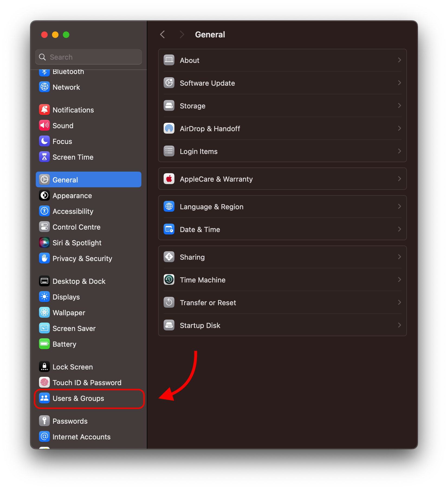Click the Siri & Spotlight icon
This screenshot has width=448, height=489.
[x=44, y=243]
